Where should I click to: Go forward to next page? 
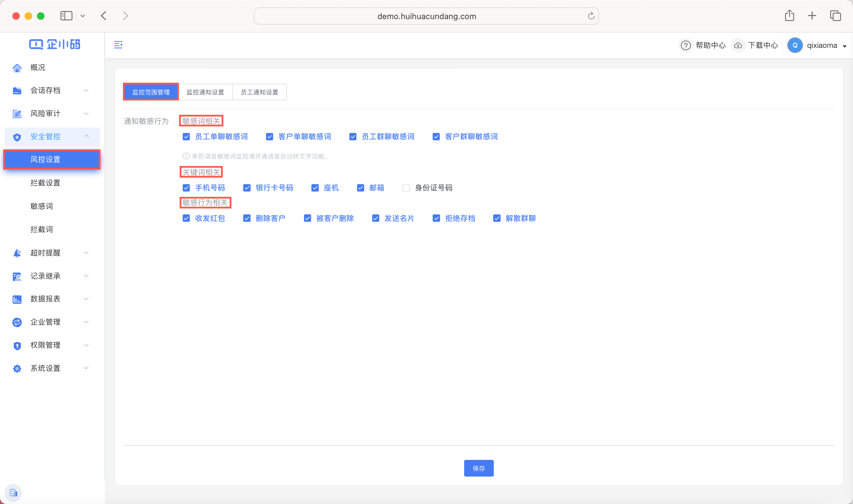[125, 16]
